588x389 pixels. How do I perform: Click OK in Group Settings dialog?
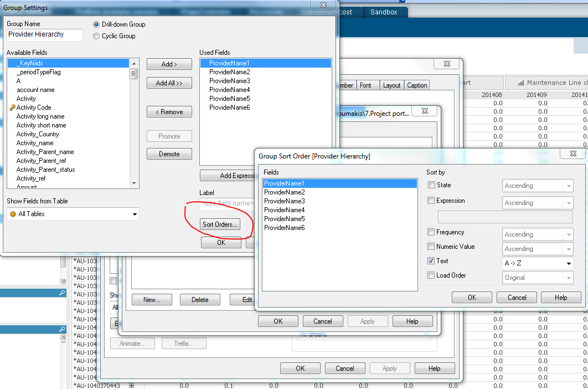coord(221,243)
